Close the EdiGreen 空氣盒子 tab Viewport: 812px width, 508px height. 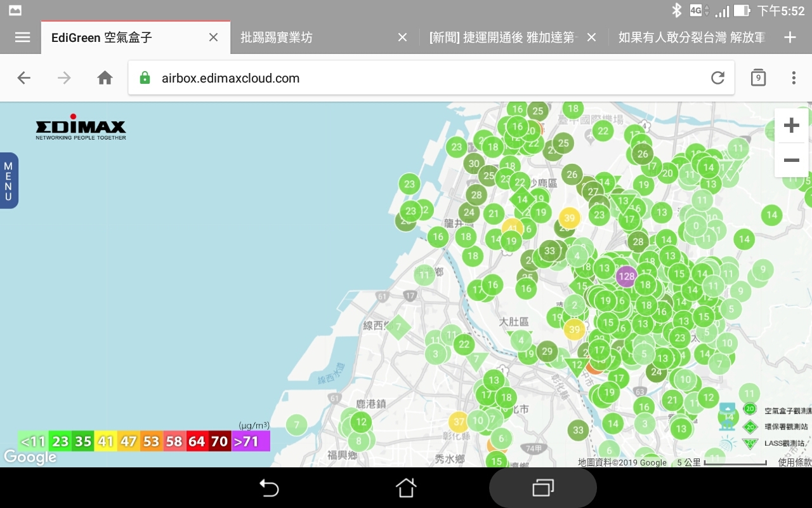(x=213, y=37)
